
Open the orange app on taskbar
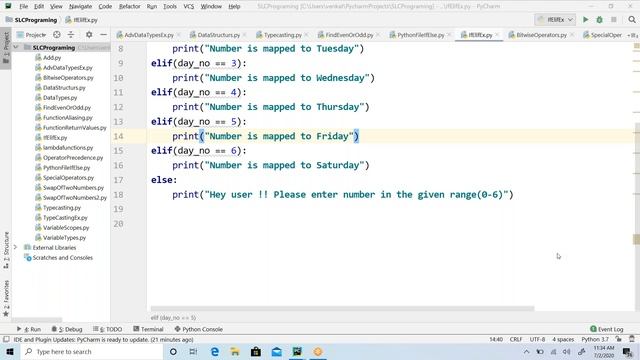[x=318, y=351]
